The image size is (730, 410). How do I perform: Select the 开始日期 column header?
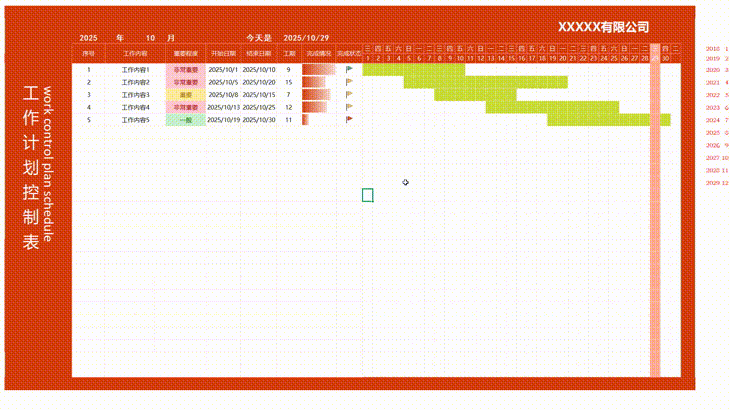(224, 53)
